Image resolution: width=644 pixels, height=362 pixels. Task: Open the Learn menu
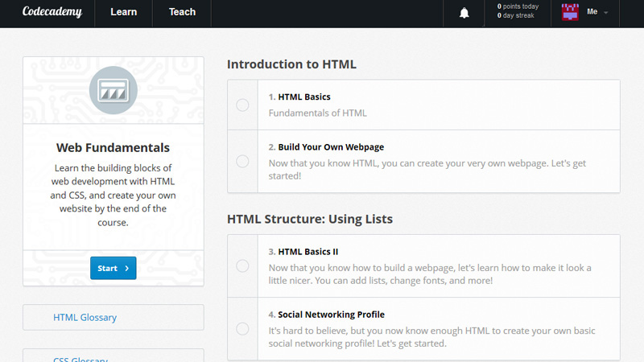click(124, 12)
